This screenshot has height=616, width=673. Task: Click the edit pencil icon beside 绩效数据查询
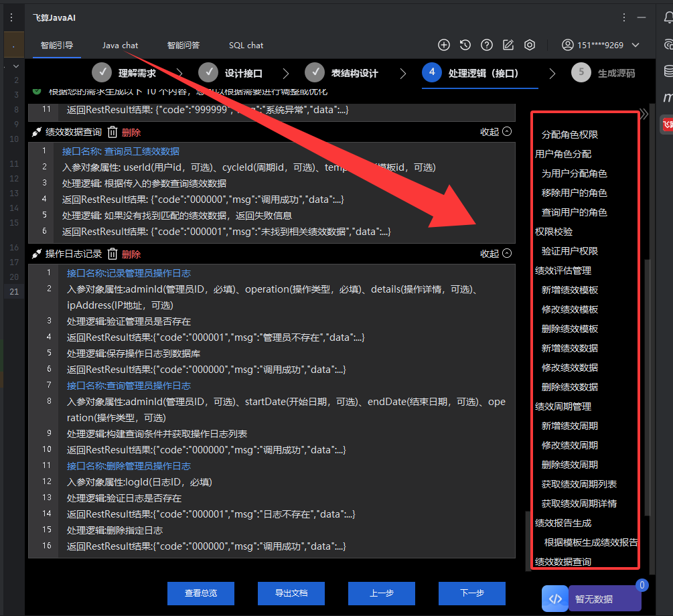tap(37, 132)
